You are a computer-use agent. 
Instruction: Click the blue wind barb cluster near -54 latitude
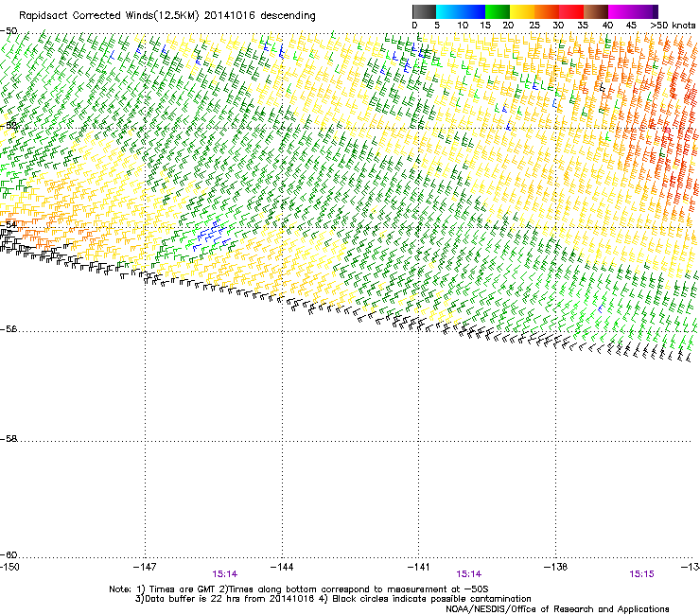pos(211,235)
